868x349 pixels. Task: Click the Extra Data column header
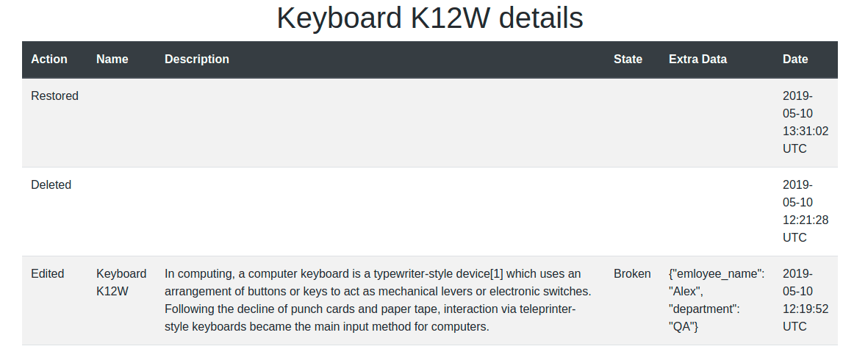[x=697, y=60]
